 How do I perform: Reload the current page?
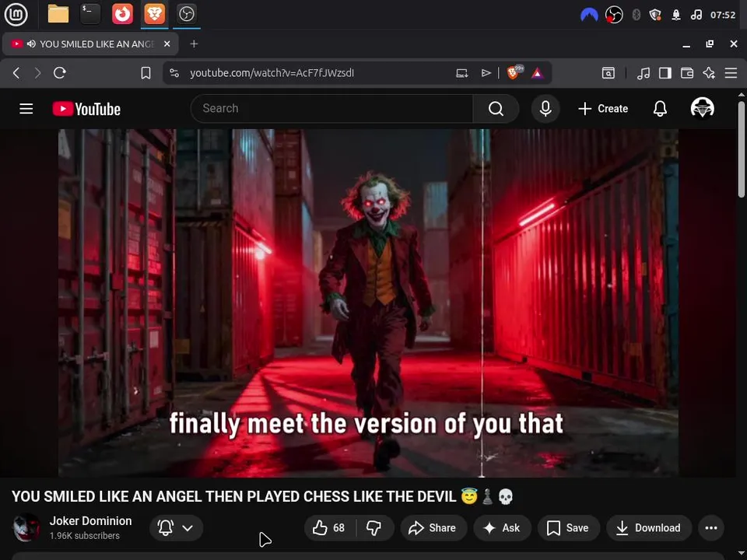coord(60,73)
